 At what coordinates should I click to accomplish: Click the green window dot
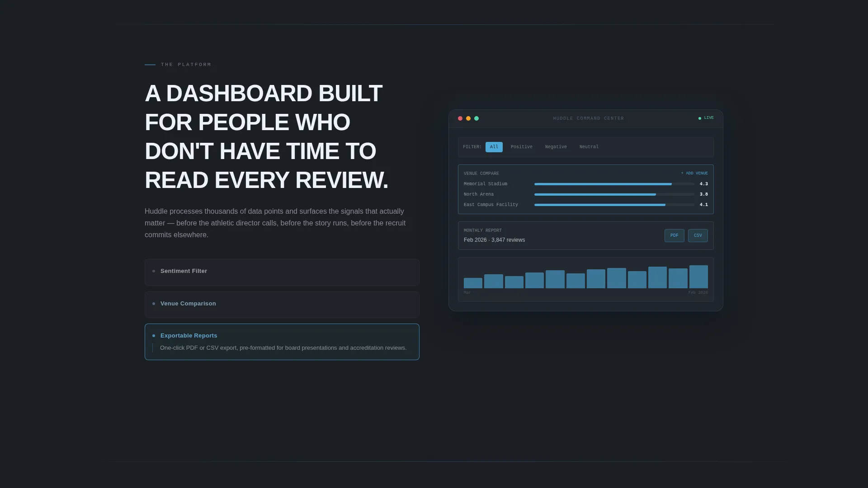point(476,118)
